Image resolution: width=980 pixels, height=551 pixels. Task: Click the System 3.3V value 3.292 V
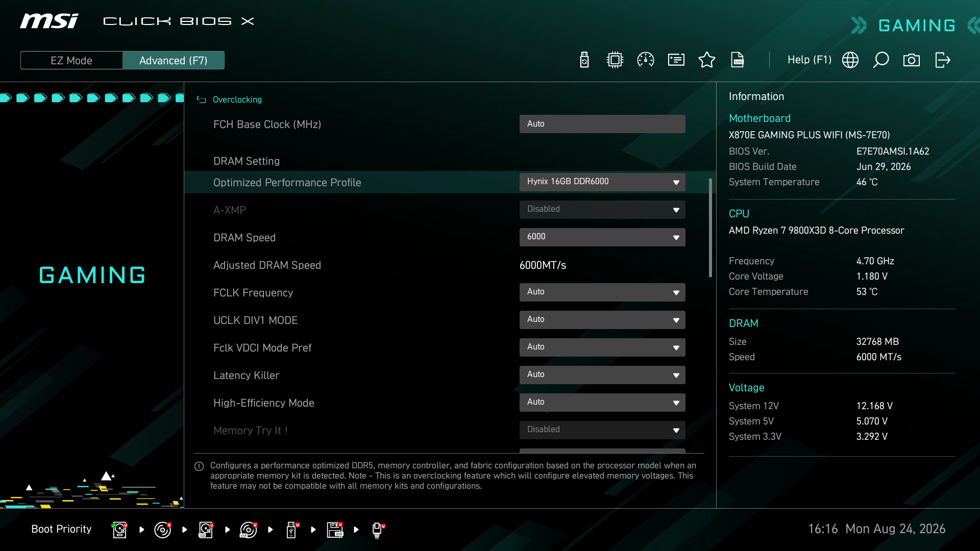pos(872,437)
